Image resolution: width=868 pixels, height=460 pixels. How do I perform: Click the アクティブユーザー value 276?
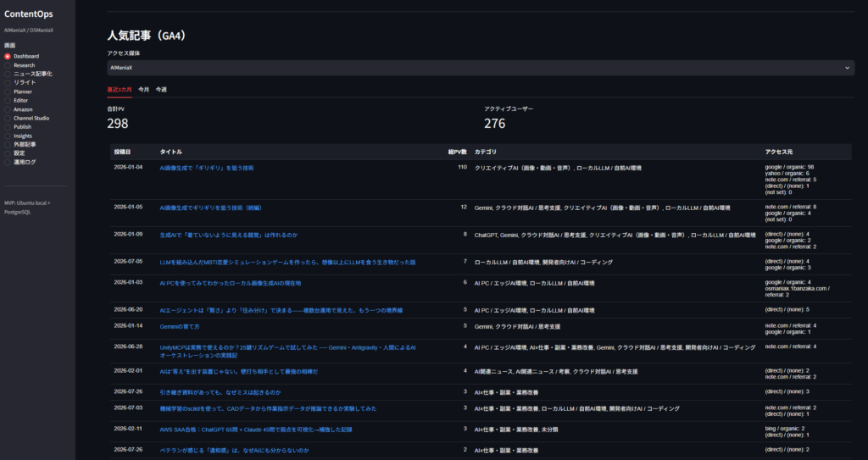point(495,124)
